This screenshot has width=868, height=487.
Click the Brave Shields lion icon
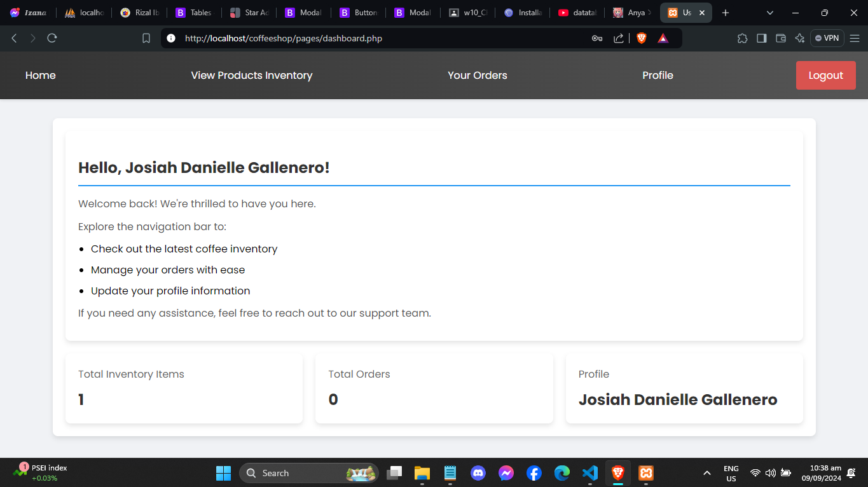point(641,38)
